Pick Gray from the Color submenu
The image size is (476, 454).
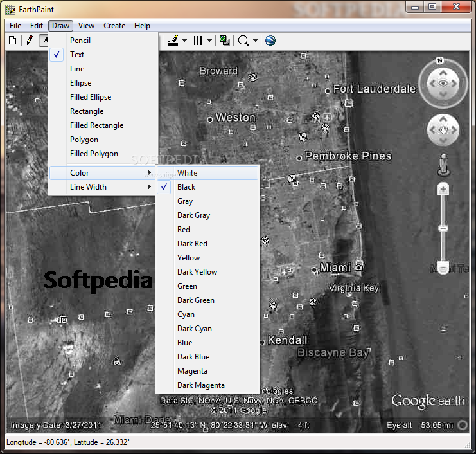click(x=207, y=201)
